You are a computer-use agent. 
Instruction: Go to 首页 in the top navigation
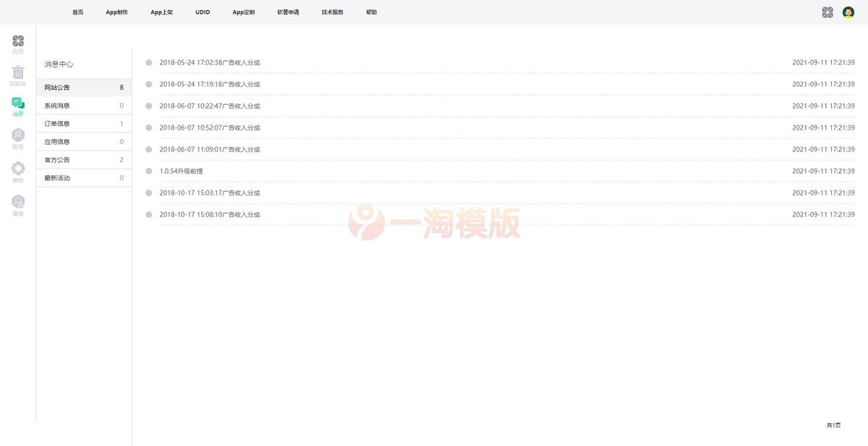77,12
